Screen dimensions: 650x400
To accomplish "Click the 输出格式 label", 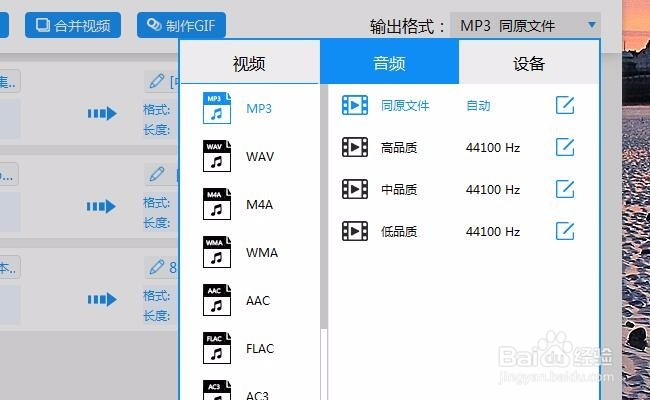I will 407,27.
